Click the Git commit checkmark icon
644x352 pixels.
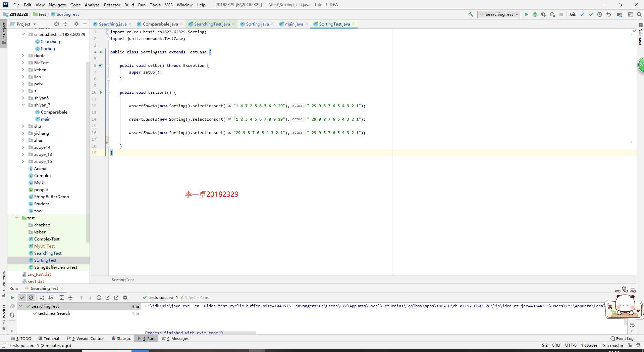(x=591, y=14)
